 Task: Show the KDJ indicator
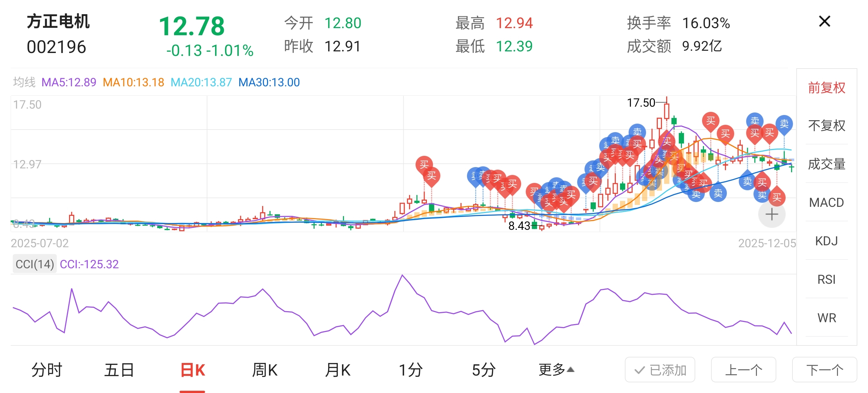click(826, 241)
